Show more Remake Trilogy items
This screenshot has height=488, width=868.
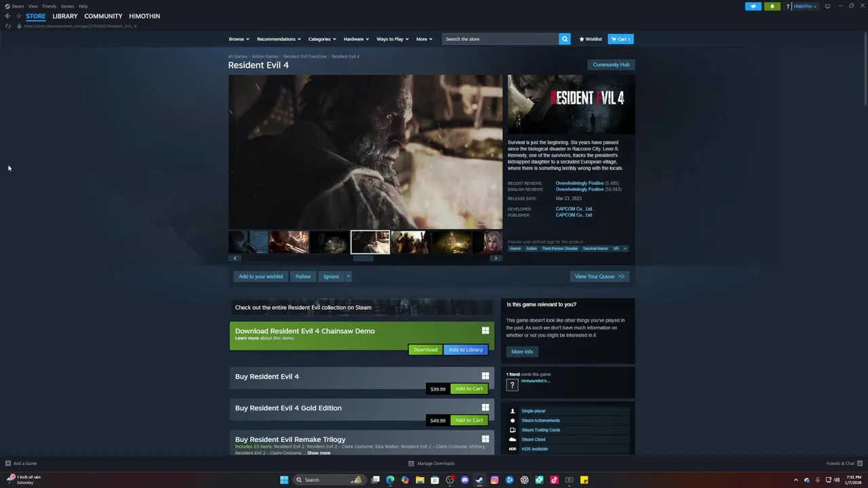click(319, 453)
